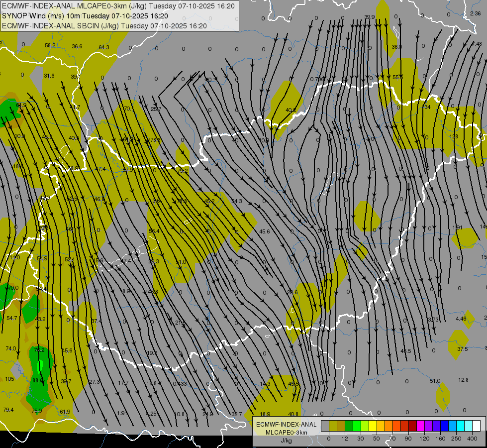This screenshot has height=448, width=487.
Task: Choose the yellow legend color swatch
Action: (373, 426)
